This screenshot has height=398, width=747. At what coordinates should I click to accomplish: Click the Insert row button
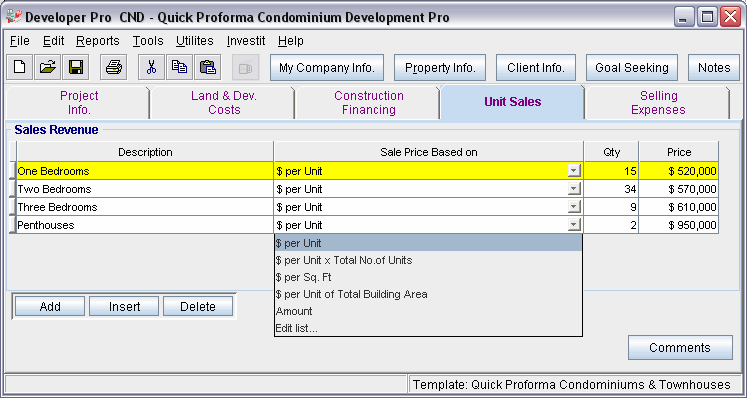pyautogui.click(x=124, y=306)
